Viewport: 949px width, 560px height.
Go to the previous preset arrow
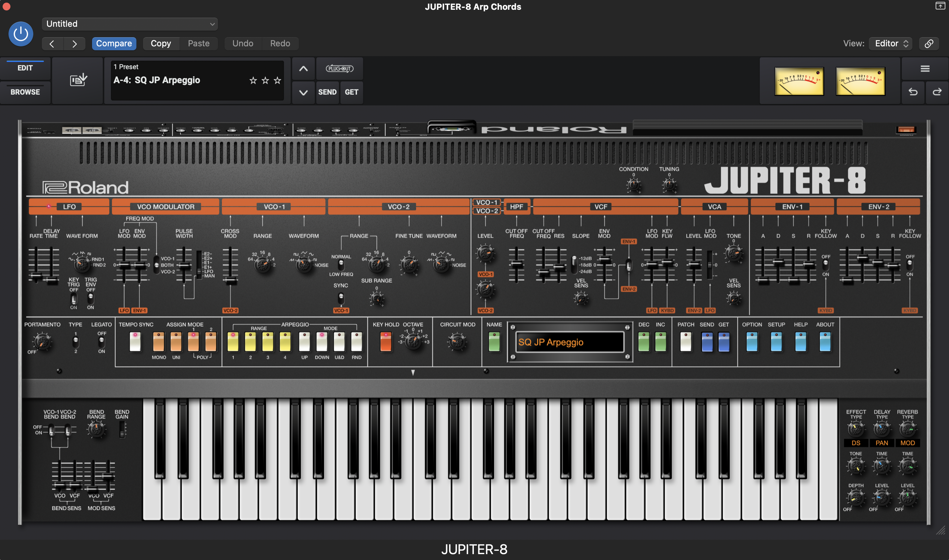point(52,44)
